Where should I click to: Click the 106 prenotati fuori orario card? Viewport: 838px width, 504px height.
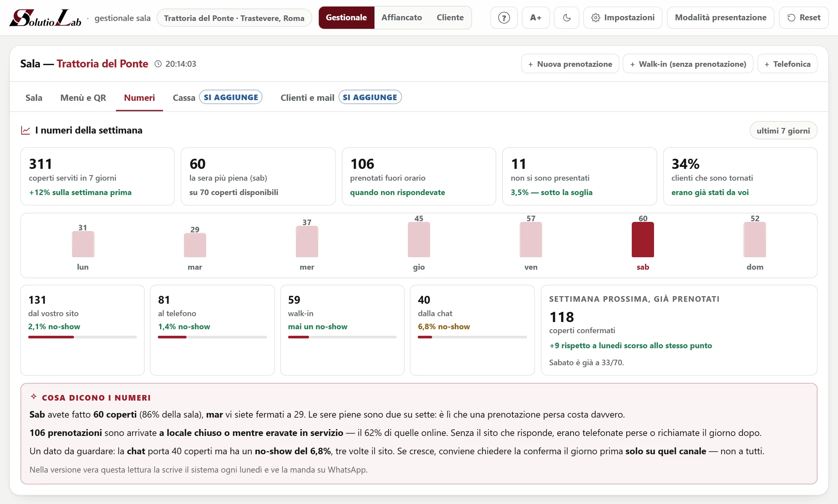pos(419,176)
